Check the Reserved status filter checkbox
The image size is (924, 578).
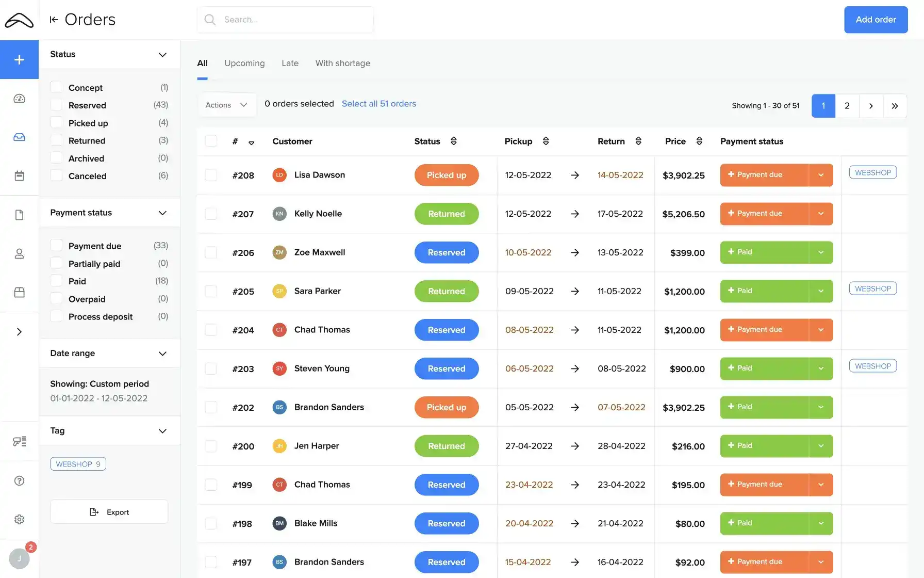[56, 105]
